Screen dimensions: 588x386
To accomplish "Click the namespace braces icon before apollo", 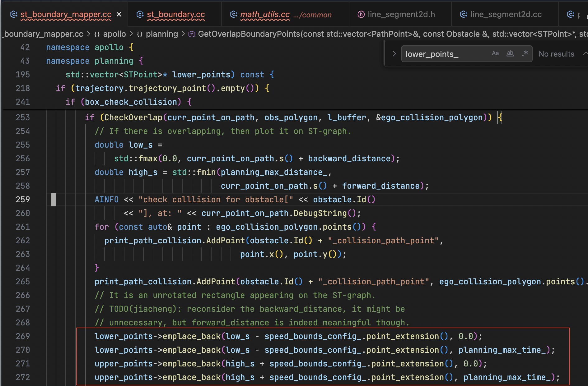I will (x=97, y=34).
